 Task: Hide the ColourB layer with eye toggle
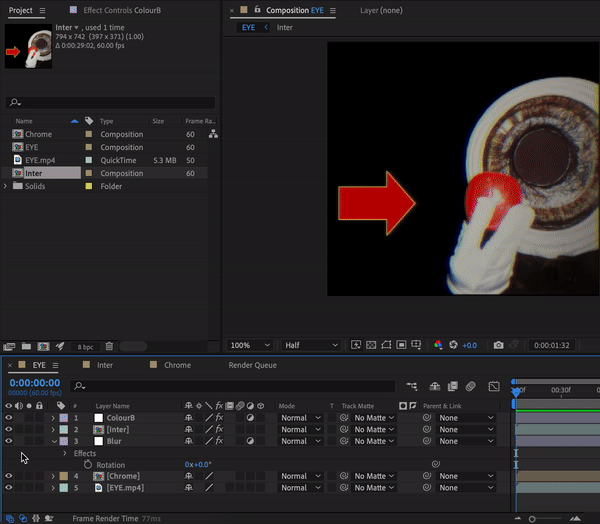9,418
